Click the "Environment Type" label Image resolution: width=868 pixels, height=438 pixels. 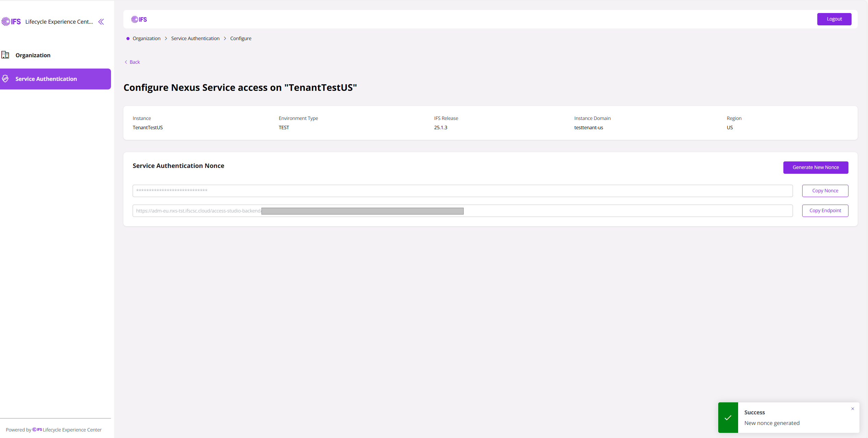coord(298,118)
